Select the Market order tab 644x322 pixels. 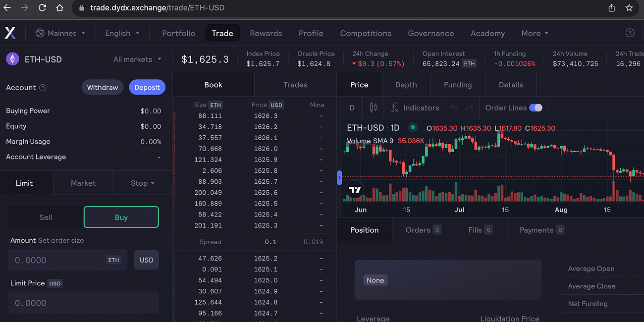[83, 183]
